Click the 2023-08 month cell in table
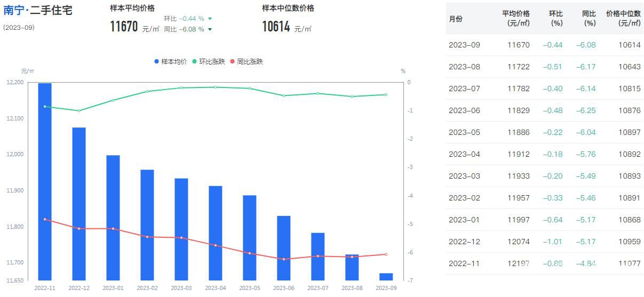644x297 pixels. [464, 67]
